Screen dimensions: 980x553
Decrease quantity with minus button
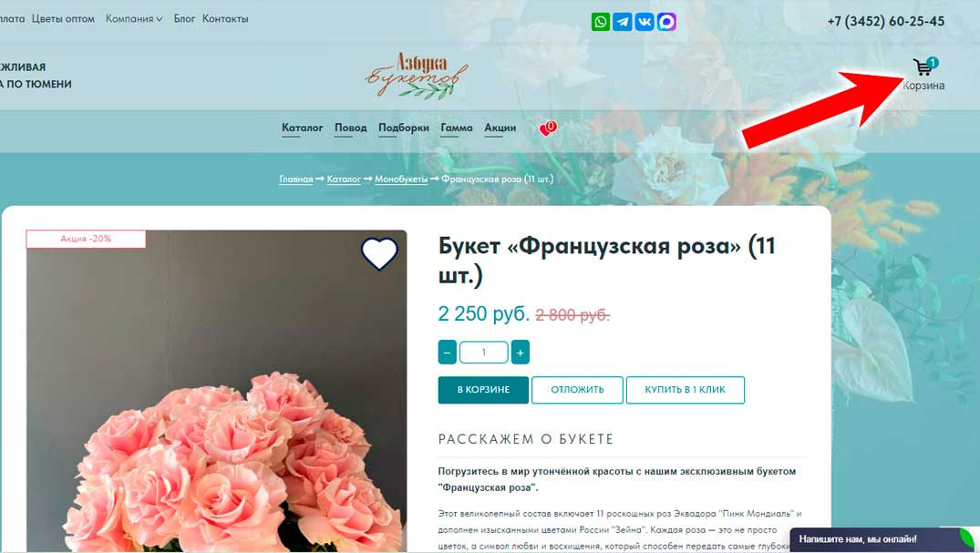(447, 353)
